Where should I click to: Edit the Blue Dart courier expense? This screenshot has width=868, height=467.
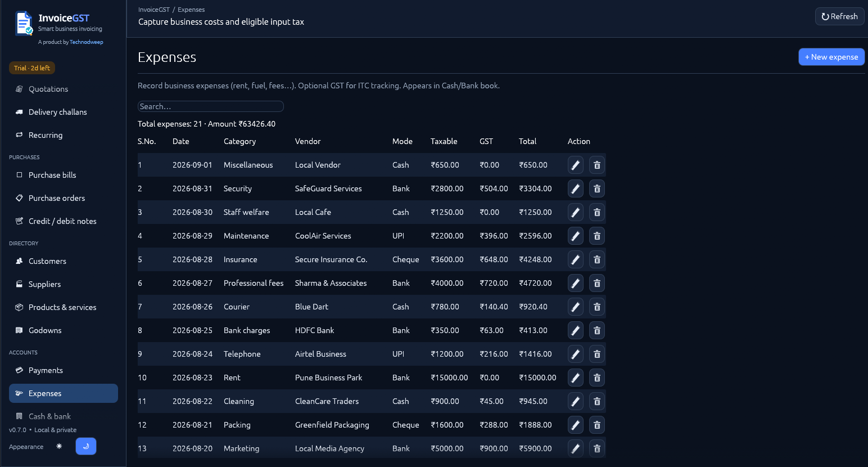(x=575, y=307)
